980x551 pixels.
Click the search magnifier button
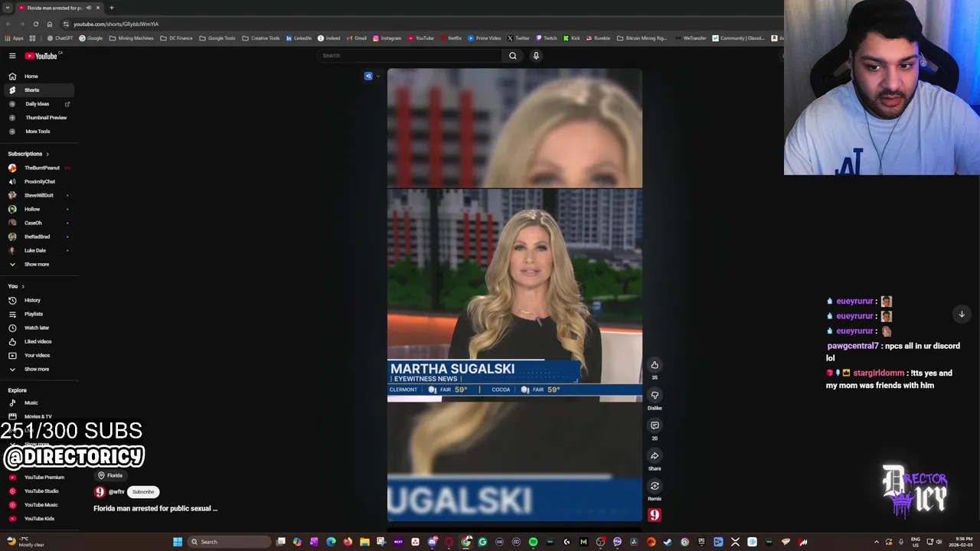pyautogui.click(x=513, y=55)
